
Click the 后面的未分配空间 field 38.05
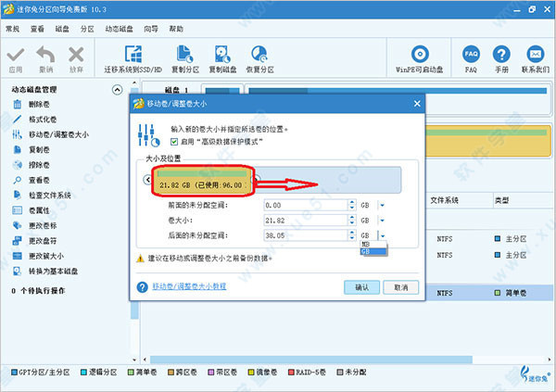pyautogui.click(x=306, y=235)
